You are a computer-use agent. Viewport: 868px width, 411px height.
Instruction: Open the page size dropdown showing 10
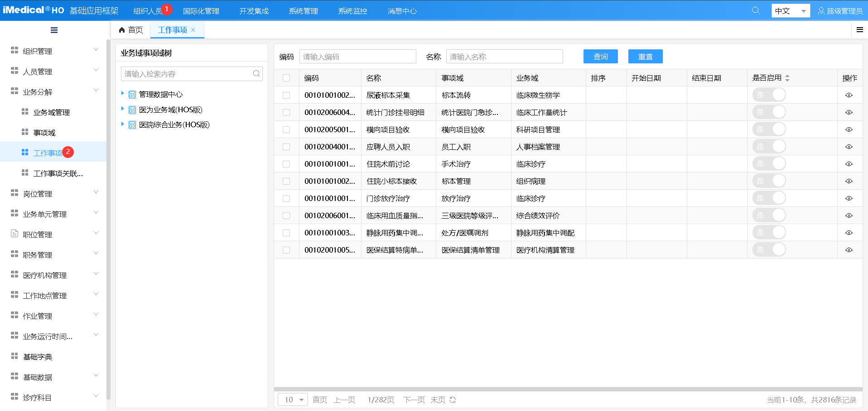click(x=292, y=400)
